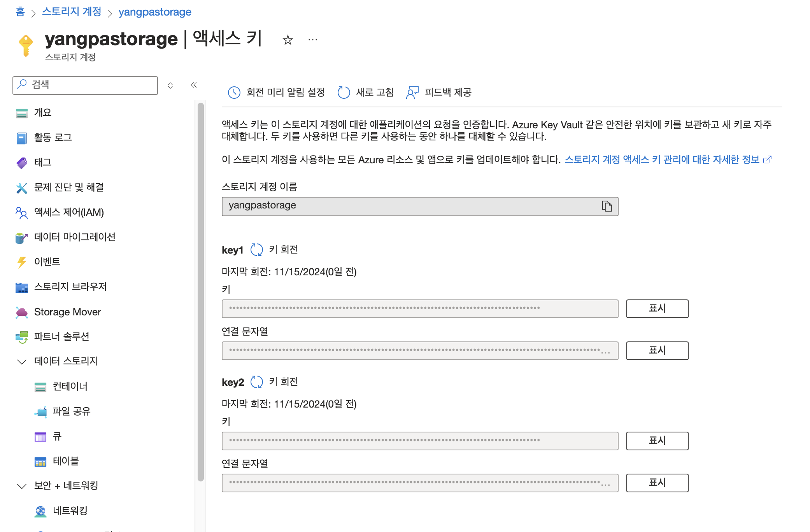The width and height of the screenshot is (810, 532).
Task: Copy storage account name with copy icon
Action: click(607, 206)
